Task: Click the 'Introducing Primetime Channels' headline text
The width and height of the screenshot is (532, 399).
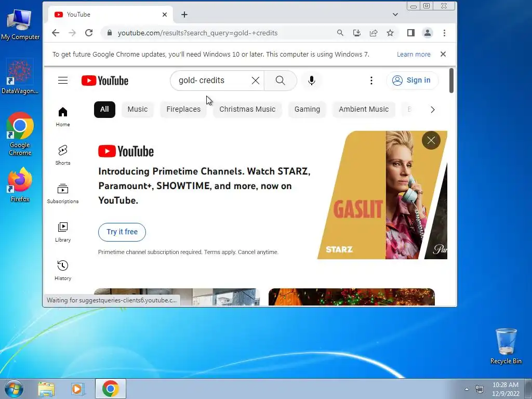Action: [204, 186]
